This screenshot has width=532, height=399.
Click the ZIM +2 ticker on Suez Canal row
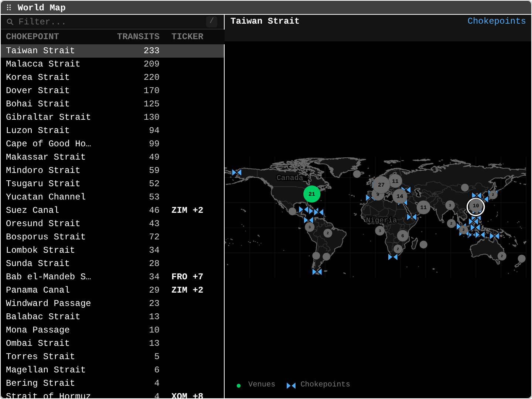pyautogui.click(x=187, y=210)
